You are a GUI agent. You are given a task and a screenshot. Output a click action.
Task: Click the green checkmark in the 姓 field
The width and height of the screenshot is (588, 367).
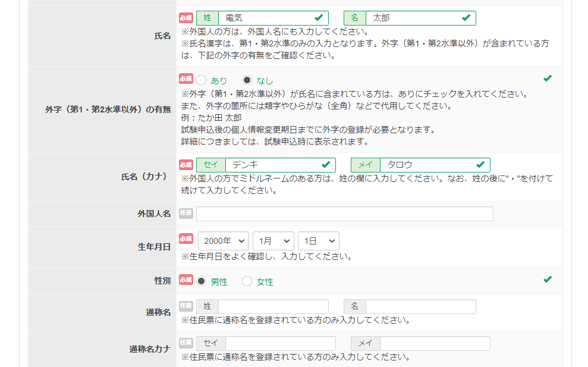point(319,18)
